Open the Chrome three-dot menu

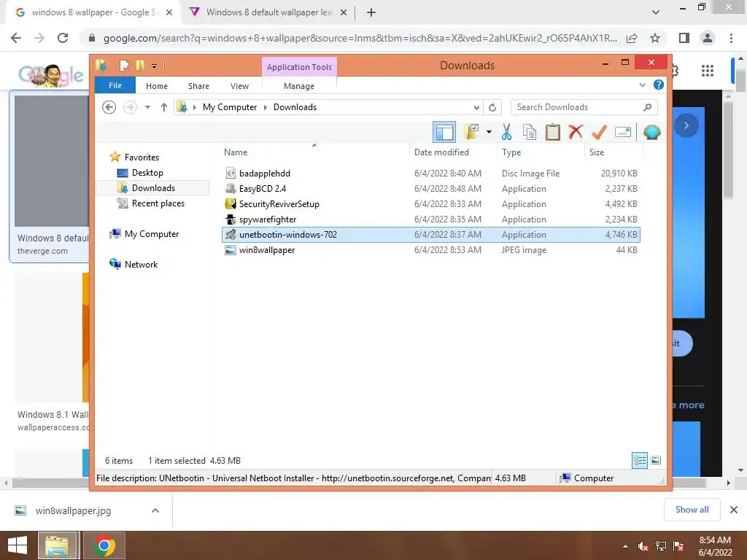731,38
